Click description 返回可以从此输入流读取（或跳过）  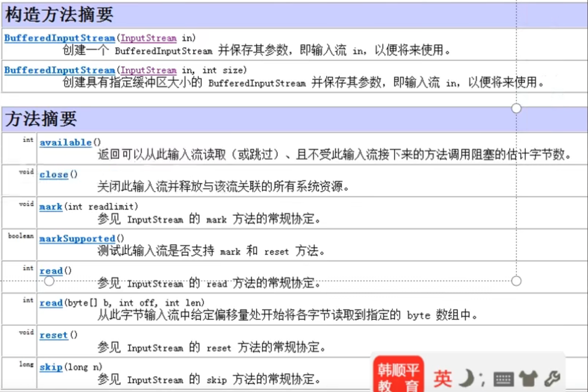point(334,155)
